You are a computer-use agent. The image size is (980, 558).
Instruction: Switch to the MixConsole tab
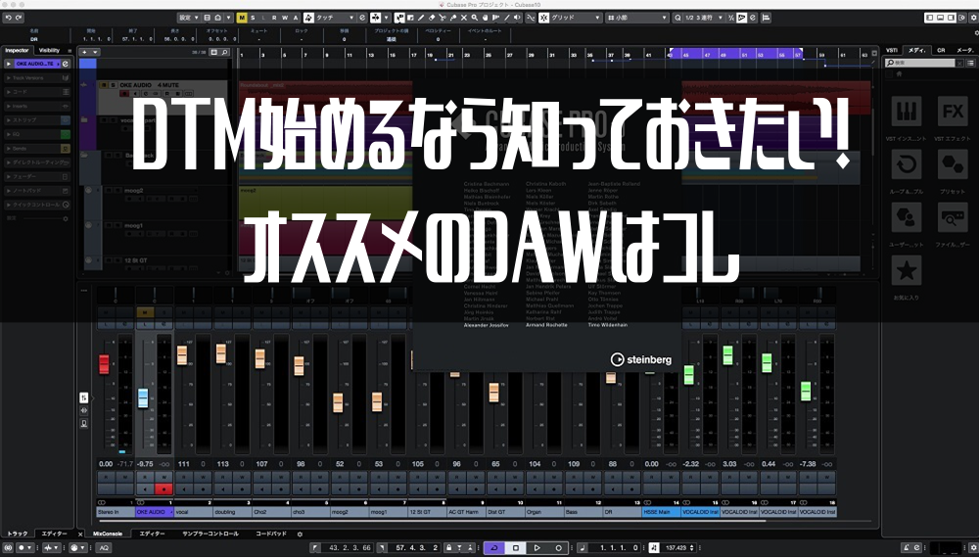[108, 535]
